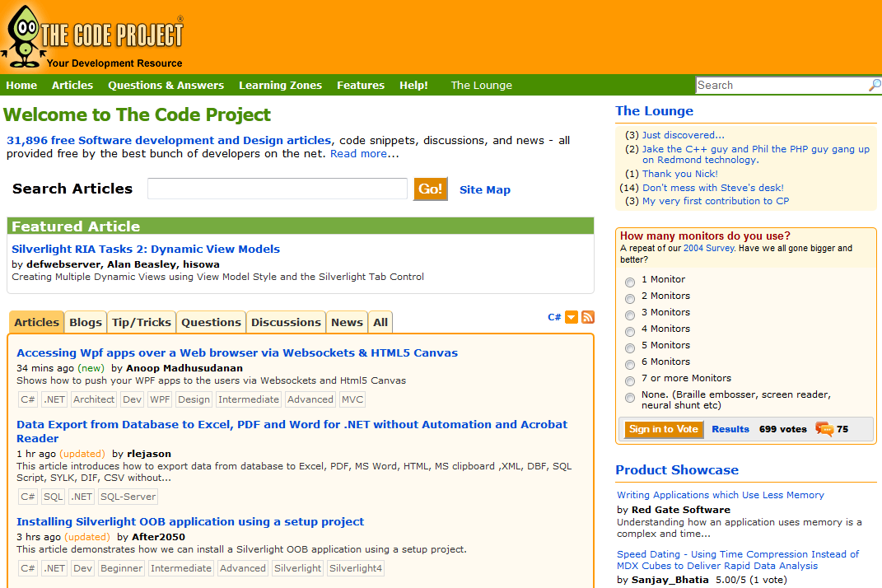Click The Code Project mascot logo

tap(23, 36)
